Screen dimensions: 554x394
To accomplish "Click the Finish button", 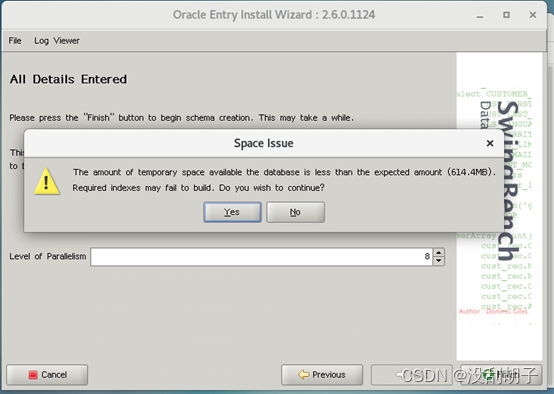I will pos(501,375).
